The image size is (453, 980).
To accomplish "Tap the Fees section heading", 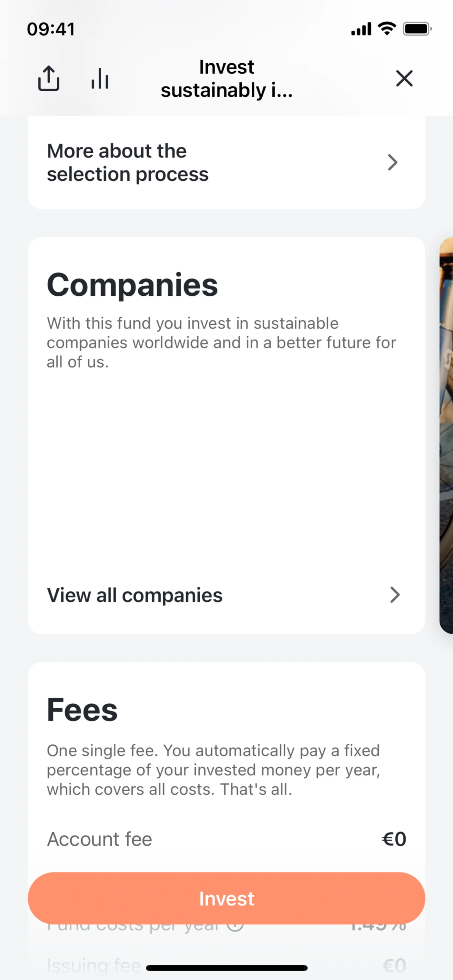I will tap(82, 710).
